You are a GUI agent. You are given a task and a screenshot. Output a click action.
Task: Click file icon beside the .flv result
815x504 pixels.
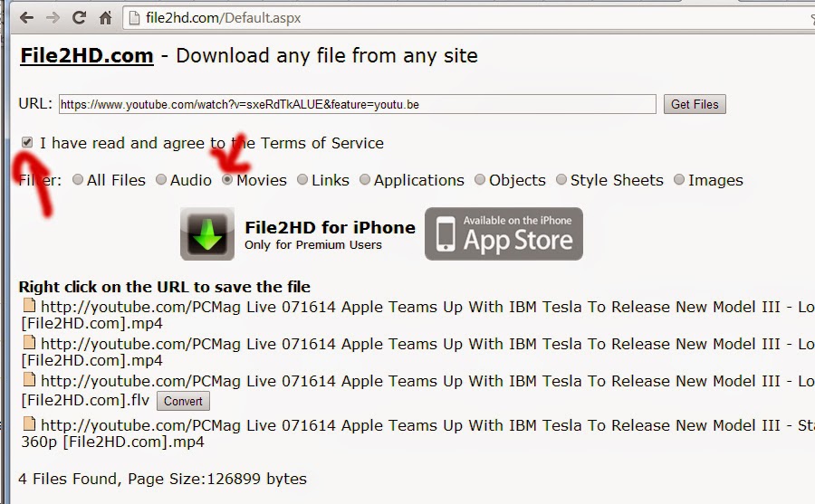[29, 380]
